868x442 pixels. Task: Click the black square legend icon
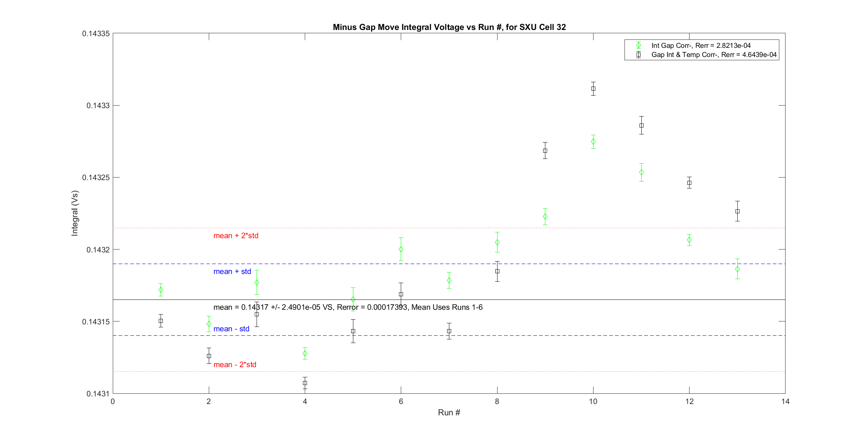638,55
